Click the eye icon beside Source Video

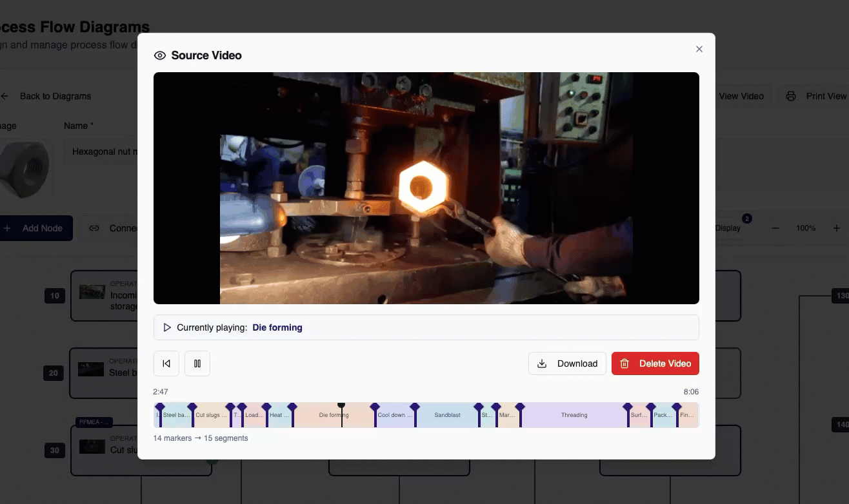coord(160,55)
